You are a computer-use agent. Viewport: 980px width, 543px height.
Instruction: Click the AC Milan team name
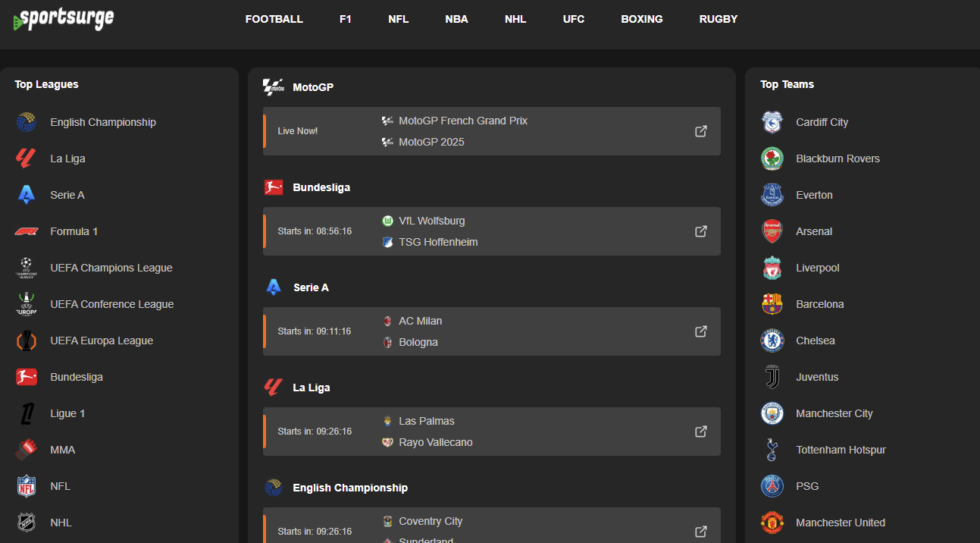coord(421,321)
